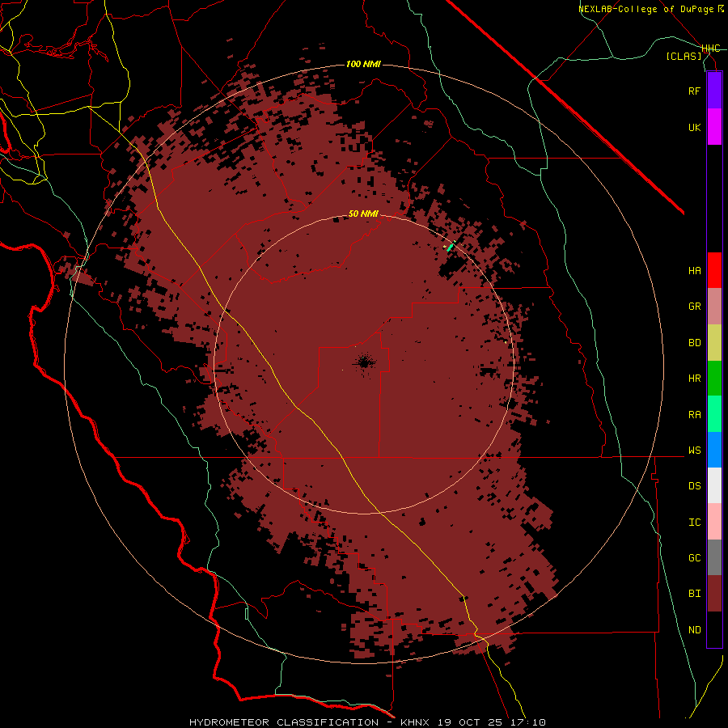
Task: Click the 17:10 timestamp
Action: [530, 722]
